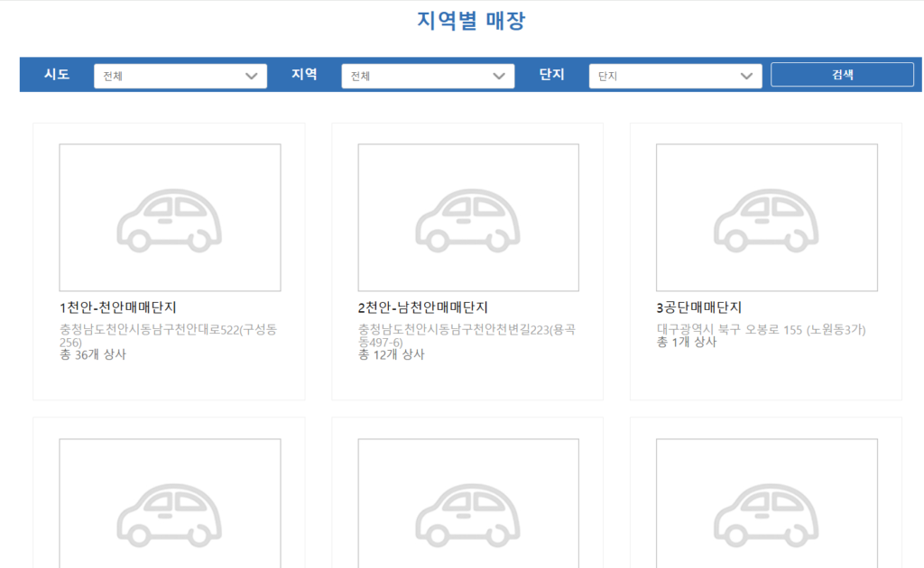Click the car image for 2천안-남천안매매단지
924x568 pixels.
(x=468, y=217)
